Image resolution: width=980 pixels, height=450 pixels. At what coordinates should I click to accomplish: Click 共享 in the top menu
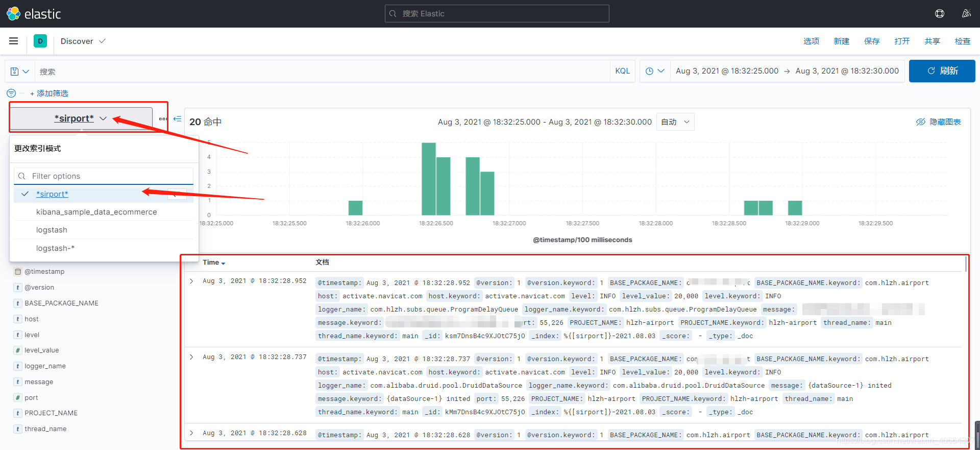(x=932, y=41)
